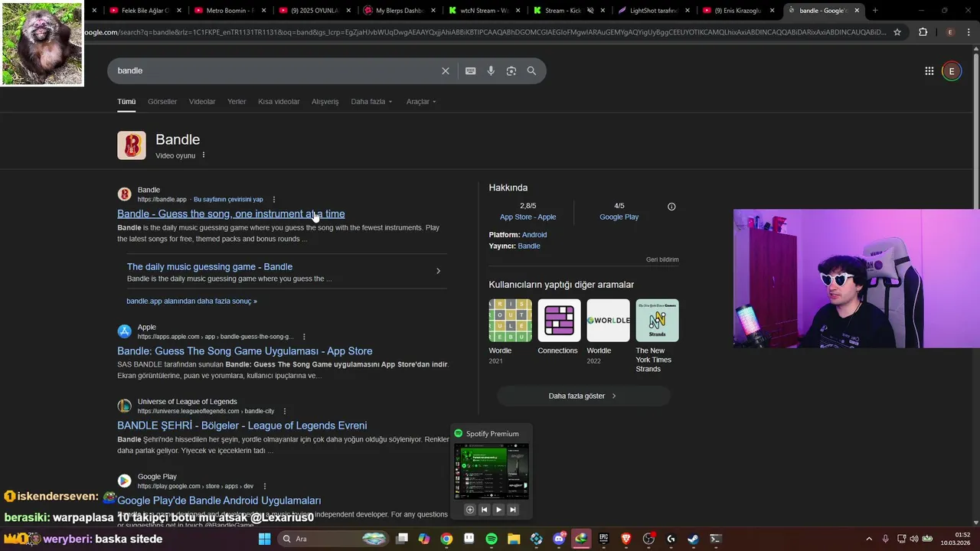Open bandle.app alanından daha fazla sonuç
Viewport: 980px width, 551px height.
(x=191, y=302)
